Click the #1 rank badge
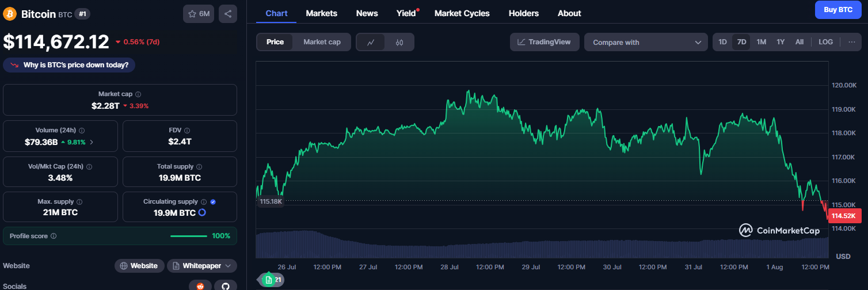 [x=82, y=14]
